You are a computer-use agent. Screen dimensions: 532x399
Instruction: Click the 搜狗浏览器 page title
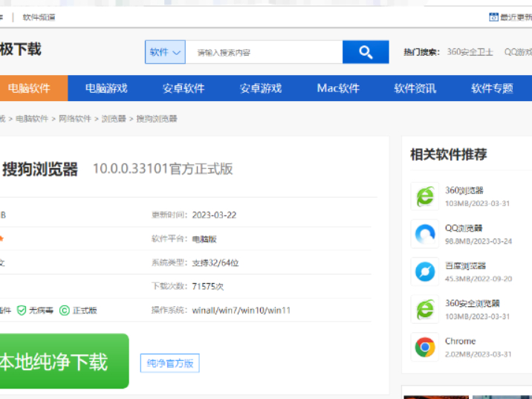[40, 169]
